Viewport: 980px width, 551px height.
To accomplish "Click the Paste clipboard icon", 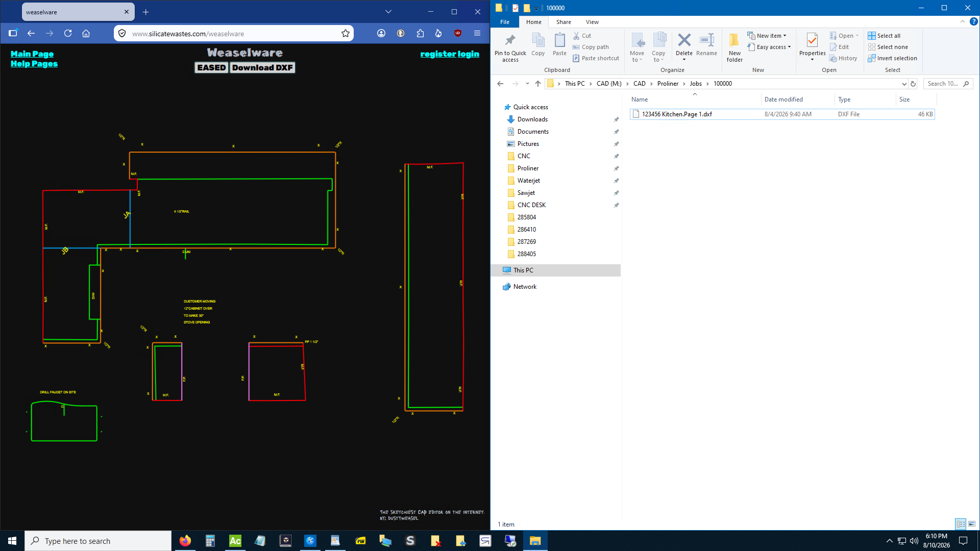I will [559, 44].
